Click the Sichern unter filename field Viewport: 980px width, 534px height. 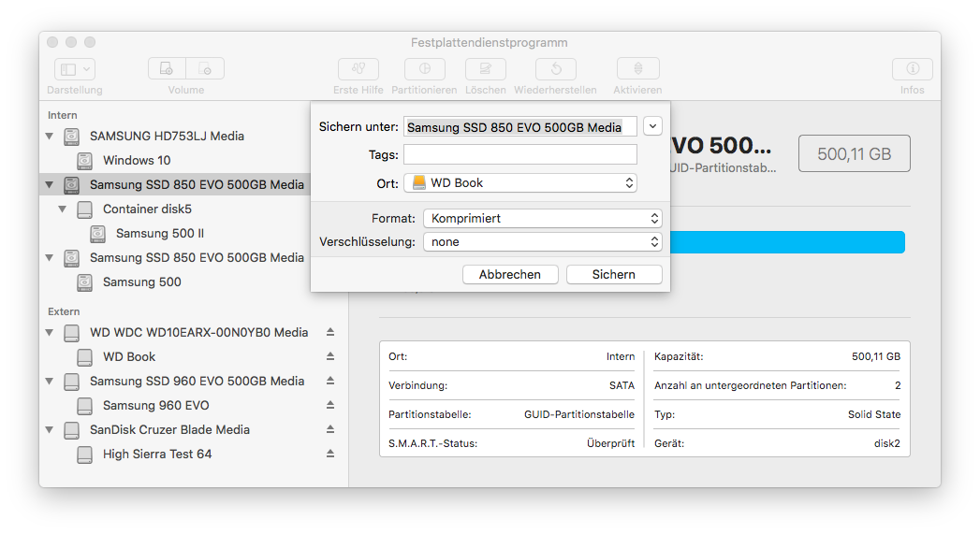pos(520,127)
